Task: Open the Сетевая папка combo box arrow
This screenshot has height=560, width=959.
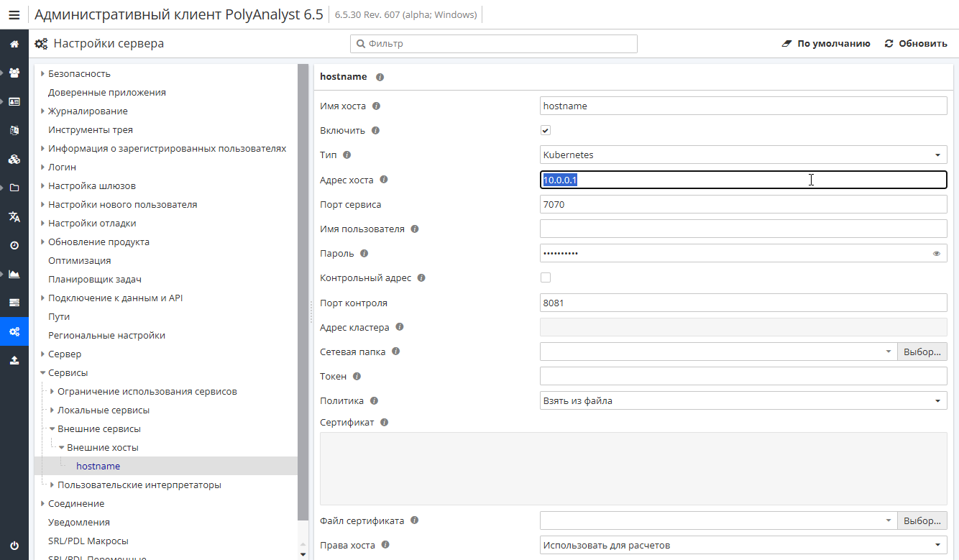Action: pyautogui.click(x=889, y=352)
